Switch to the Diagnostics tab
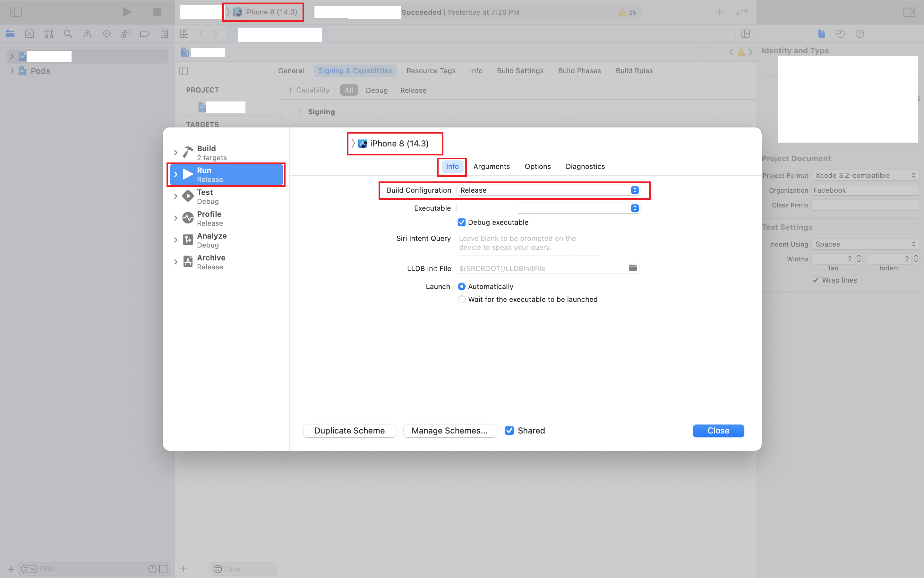 pyautogui.click(x=585, y=166)
